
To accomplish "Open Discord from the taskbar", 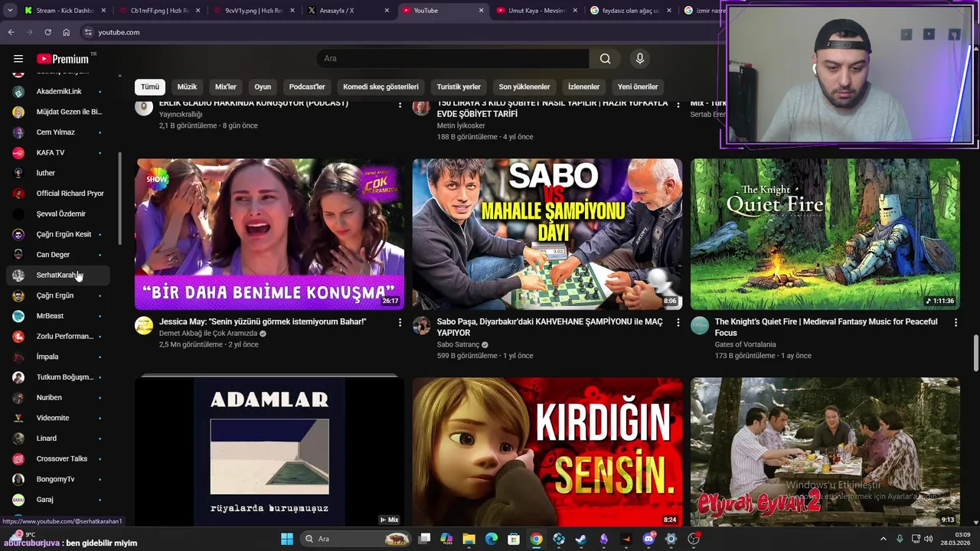I will (x=648, y=539).
